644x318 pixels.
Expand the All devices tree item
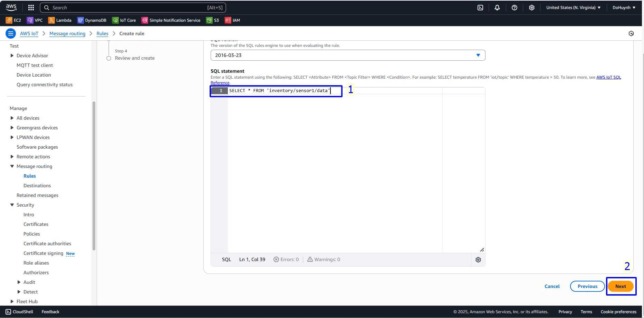(12, 118)
